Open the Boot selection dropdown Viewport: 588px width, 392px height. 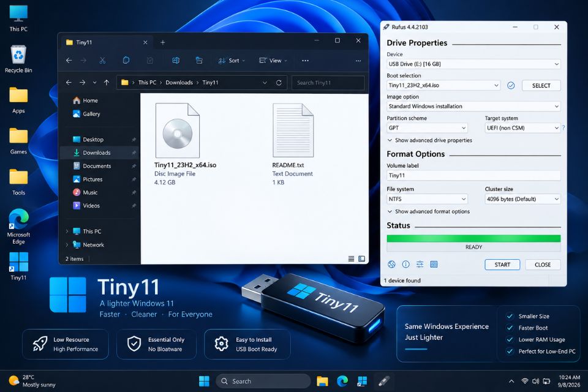click(443, 86)
